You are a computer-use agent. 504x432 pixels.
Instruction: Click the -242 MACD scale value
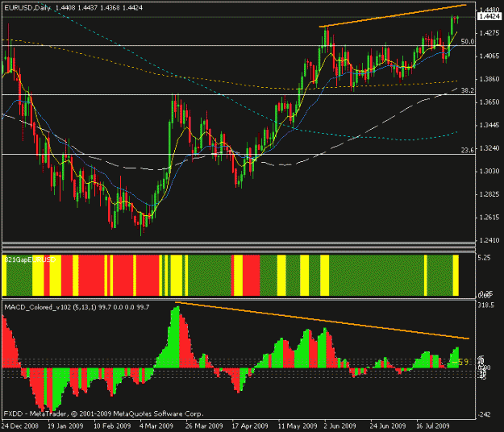coord(484,414)
